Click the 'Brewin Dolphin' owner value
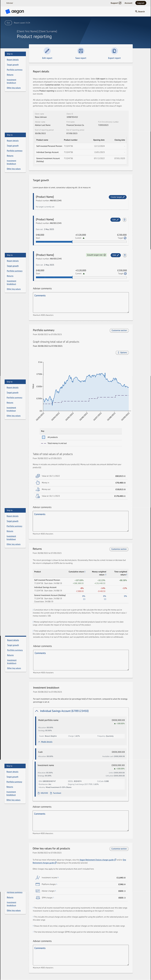Viewport: 151px width, 980px height. pos(51,736)
